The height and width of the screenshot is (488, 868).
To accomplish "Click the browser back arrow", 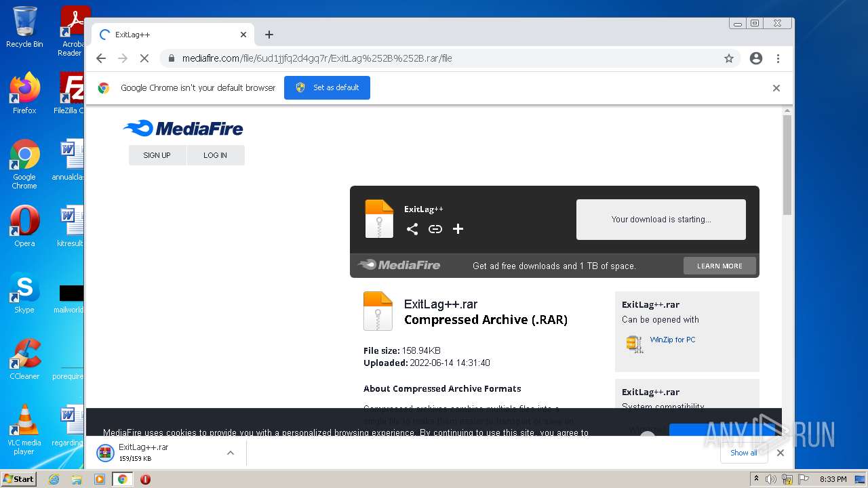I will click(x=101, y=58).
